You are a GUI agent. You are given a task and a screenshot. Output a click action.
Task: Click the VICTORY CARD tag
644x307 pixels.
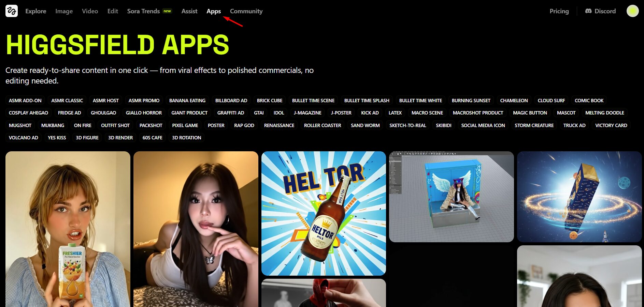[611, 125]
